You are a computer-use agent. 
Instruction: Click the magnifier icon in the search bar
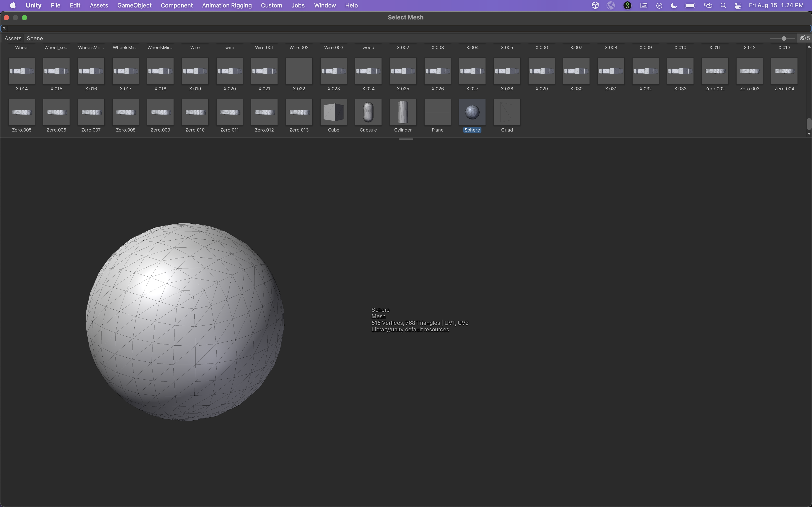point(4,29)
